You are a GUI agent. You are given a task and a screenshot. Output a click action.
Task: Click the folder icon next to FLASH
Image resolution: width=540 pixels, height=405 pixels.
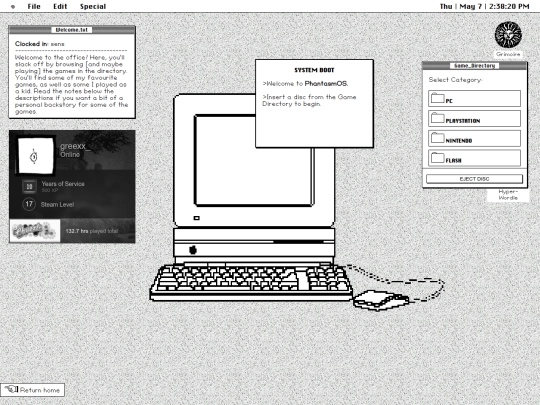437,157
